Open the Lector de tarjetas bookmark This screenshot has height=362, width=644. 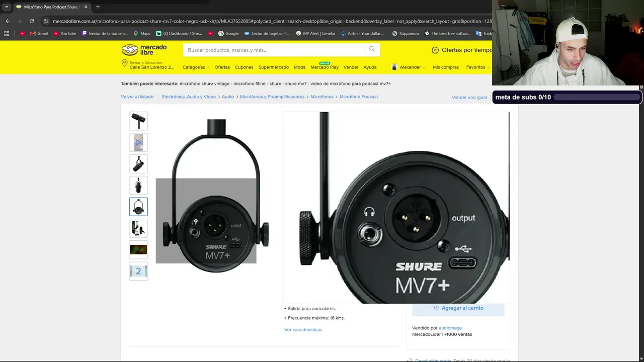point(267,34)
